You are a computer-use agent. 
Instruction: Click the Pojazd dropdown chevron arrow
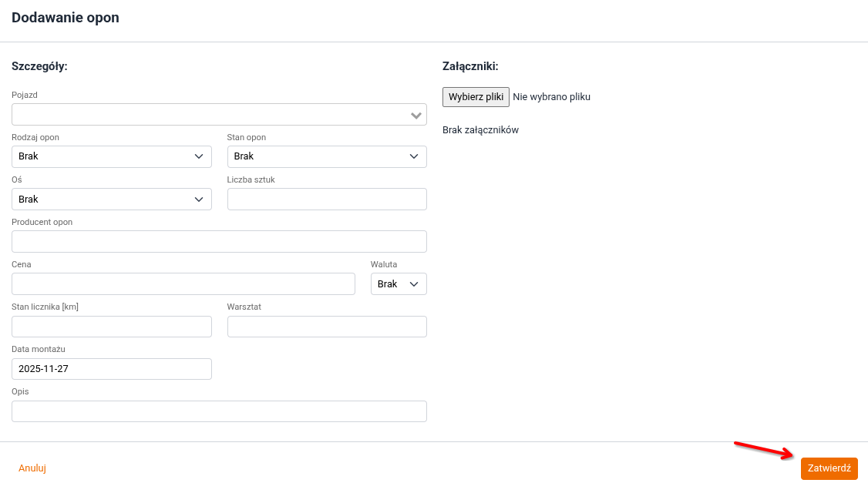(416, 116)
